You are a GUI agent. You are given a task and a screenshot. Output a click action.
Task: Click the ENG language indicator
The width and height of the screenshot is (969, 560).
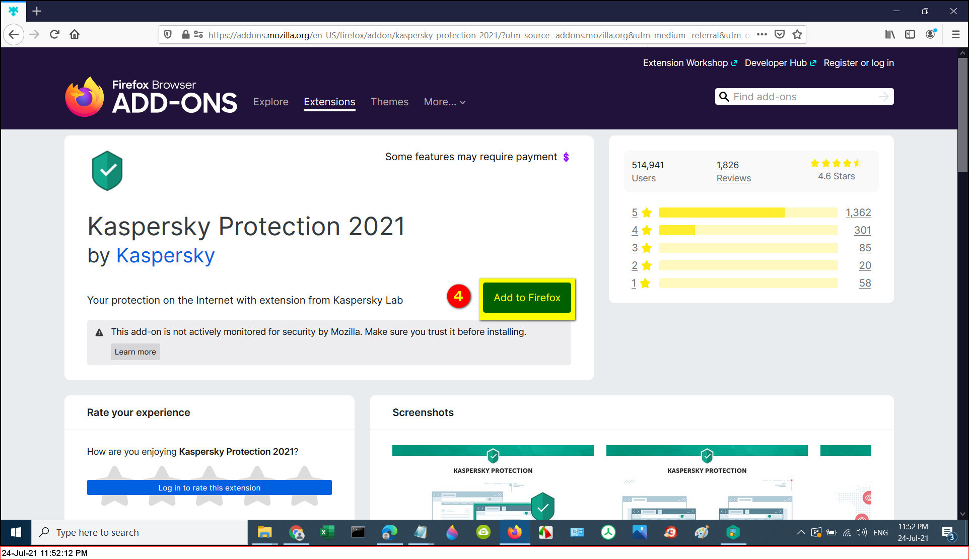880,532
